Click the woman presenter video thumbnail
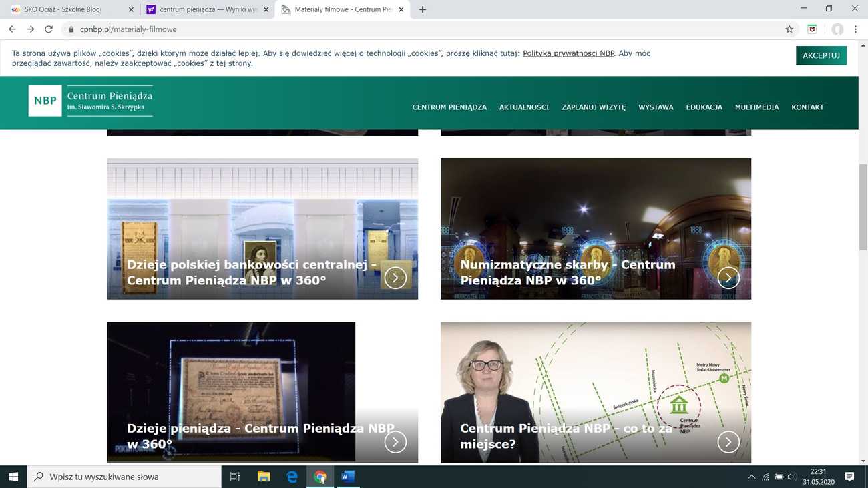 click(596, 393)
